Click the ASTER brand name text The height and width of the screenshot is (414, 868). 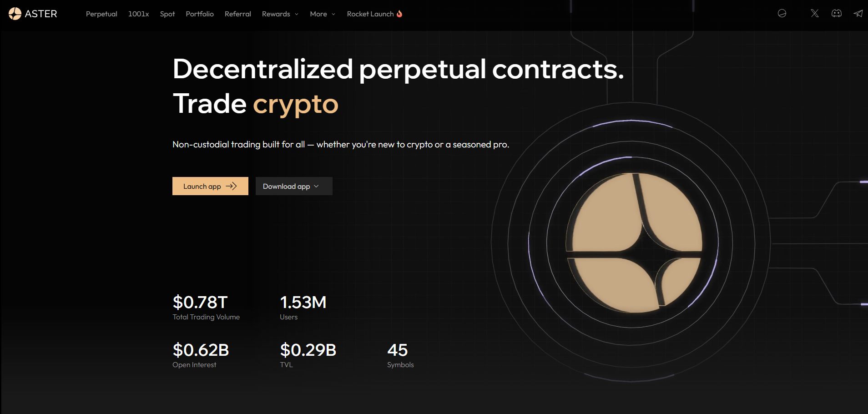[x=41, y=14]
